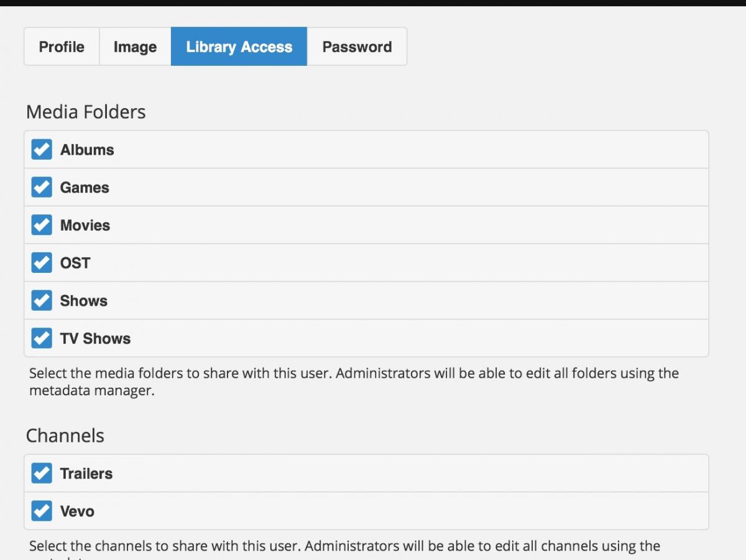Click the Vevo label text
The height and width of the screenshot is (560, 746).
click(77, 512)
